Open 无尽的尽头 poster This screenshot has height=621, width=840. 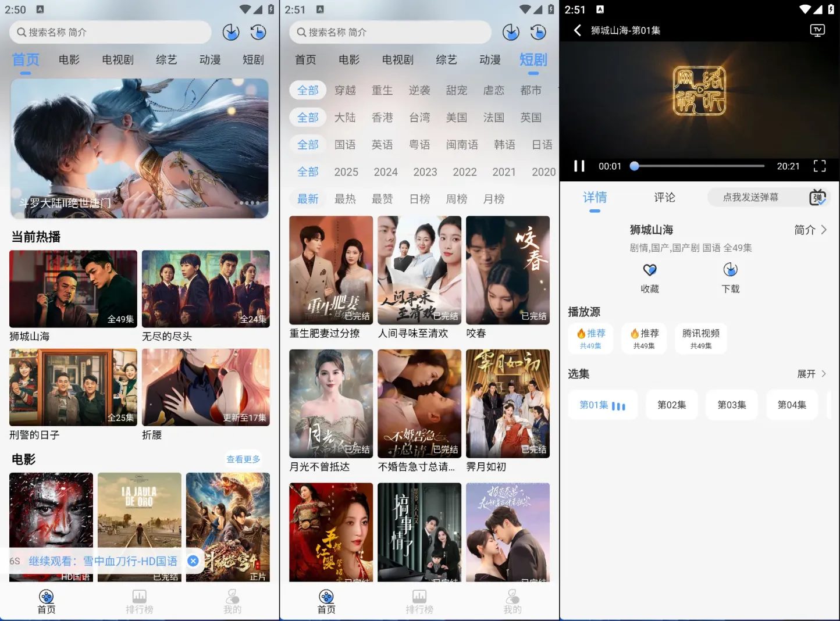click(x=206, y=289)
